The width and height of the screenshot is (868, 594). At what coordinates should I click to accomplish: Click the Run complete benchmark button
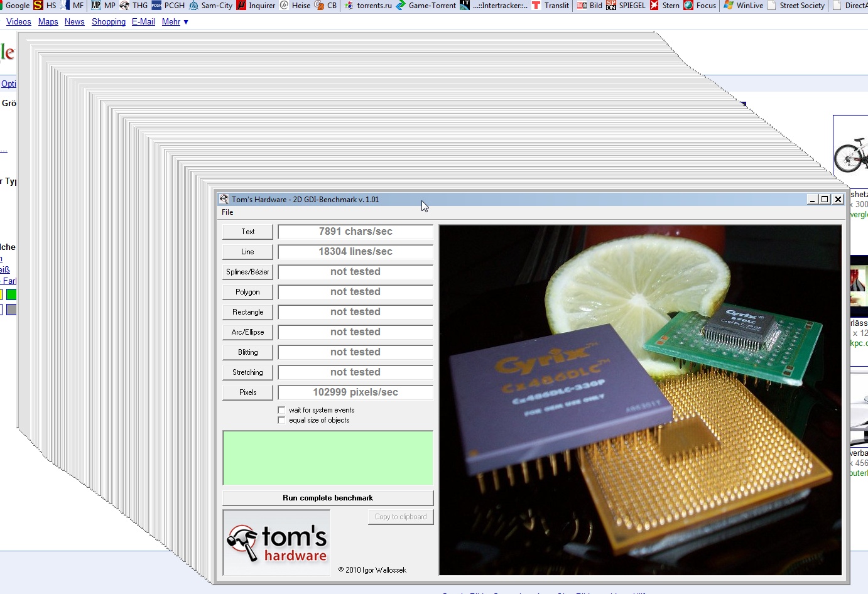coord(328,498)
